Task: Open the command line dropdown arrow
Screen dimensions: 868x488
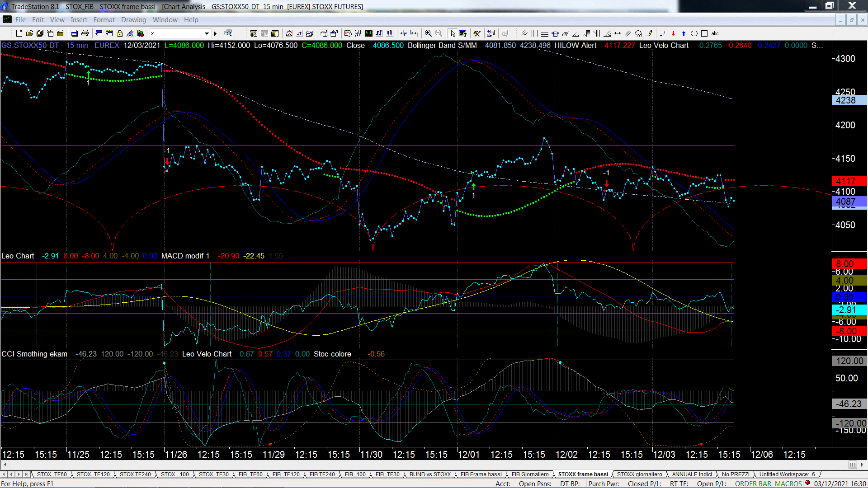Action: 207,33
